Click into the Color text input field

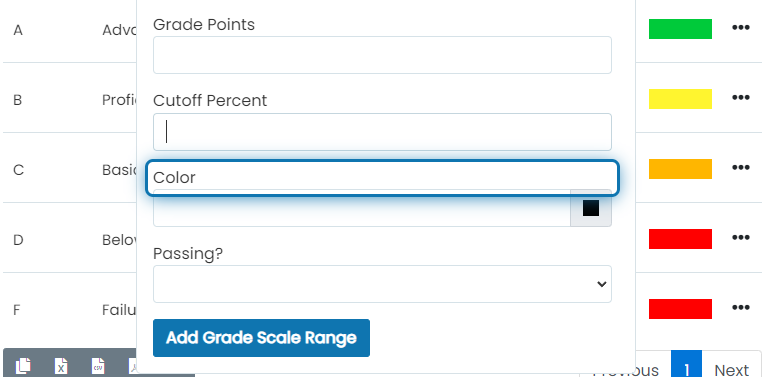(x=361, y=212)
